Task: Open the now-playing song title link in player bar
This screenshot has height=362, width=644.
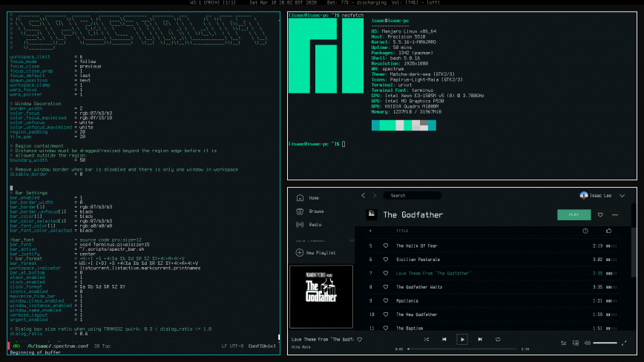Action: 323,340
